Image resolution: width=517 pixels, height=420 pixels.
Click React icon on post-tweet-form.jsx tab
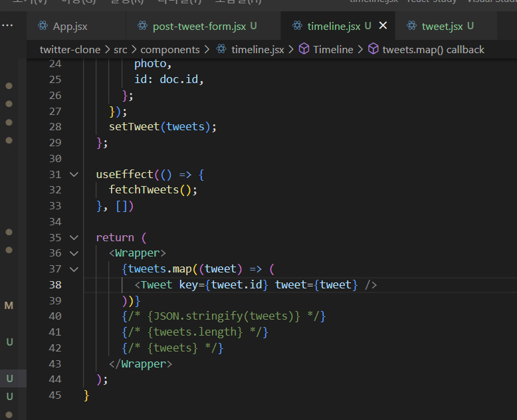(x=142, y=26)
